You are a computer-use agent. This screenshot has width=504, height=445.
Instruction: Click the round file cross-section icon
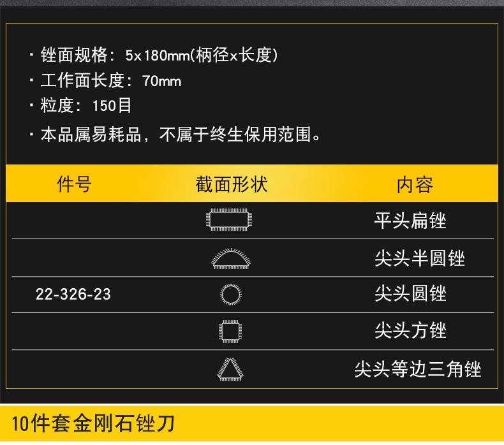[x=231, y=295]
